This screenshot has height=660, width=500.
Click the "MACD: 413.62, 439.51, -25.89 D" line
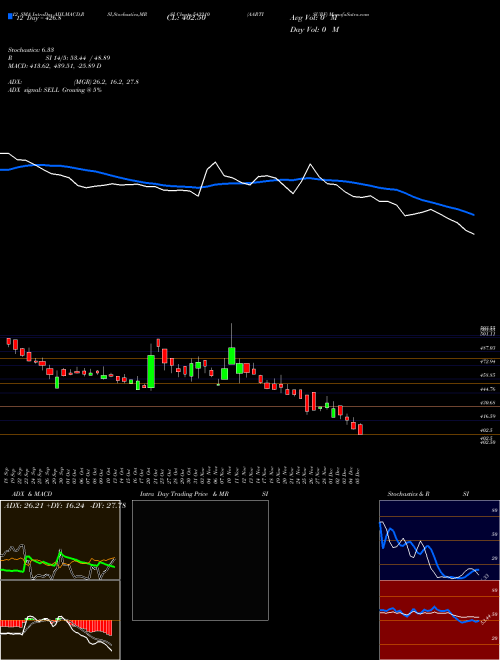click(55, 66)
